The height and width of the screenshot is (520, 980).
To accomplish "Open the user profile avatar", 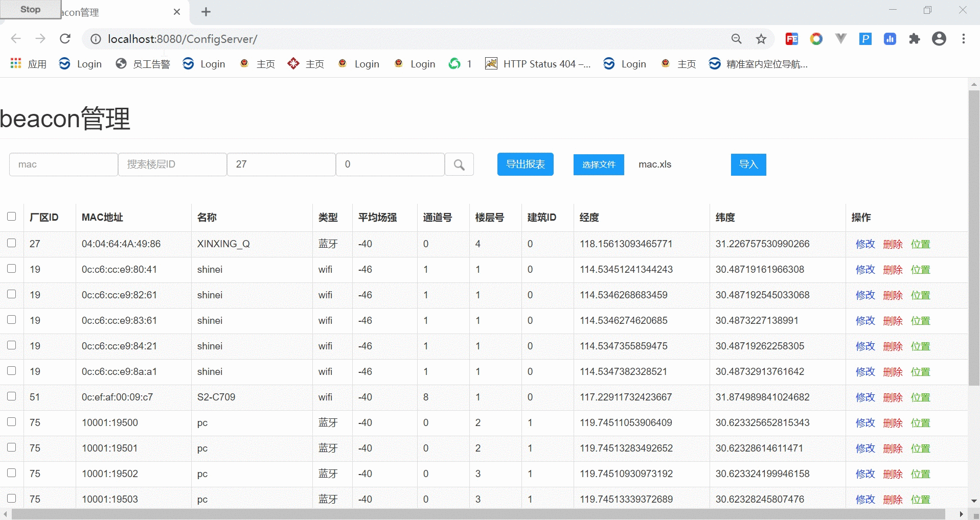I will click(939, 39).
